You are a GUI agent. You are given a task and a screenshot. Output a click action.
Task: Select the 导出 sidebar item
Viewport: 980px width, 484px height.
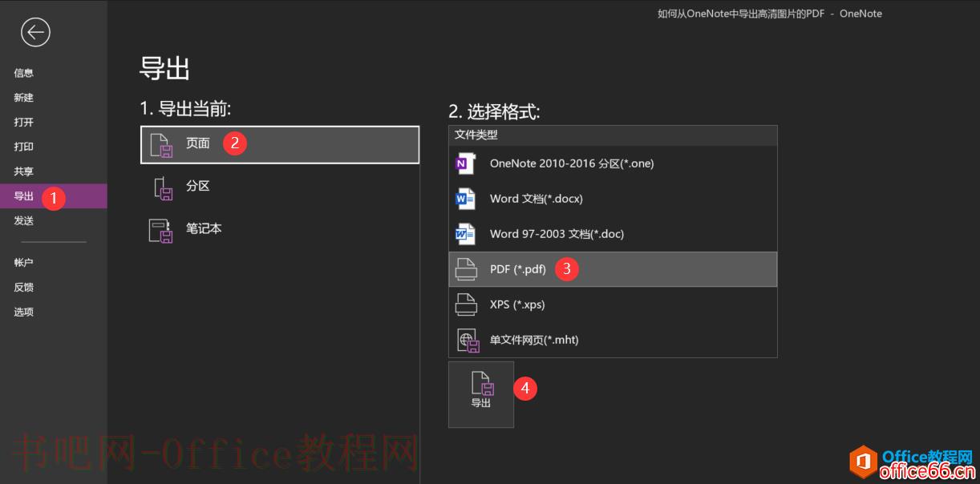[53, 196]
